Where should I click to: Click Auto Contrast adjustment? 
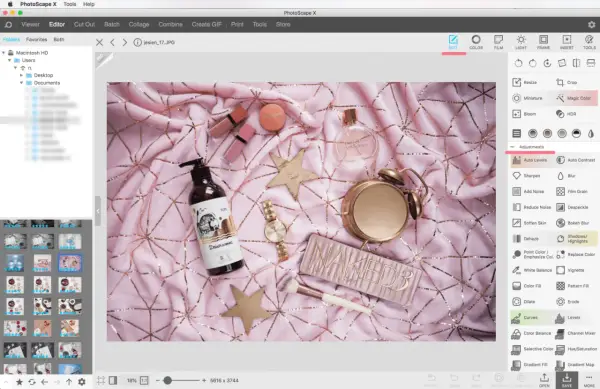576,160
